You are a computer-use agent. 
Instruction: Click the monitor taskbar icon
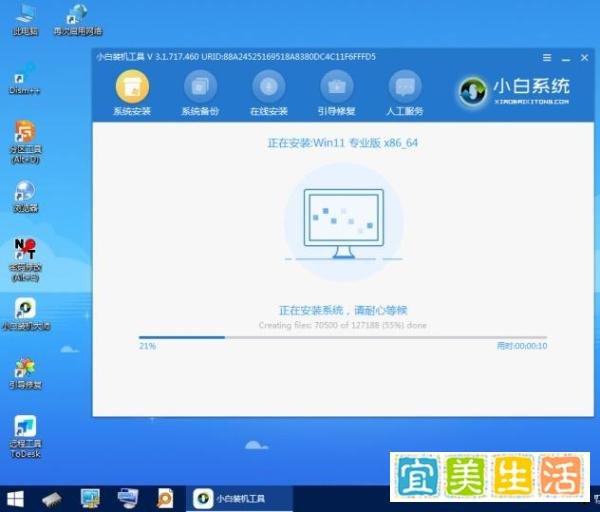(x=90, y=499)
